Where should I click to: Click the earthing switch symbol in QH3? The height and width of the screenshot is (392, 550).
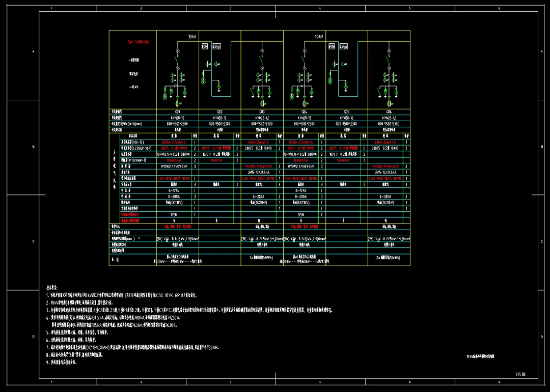click(x=253, y=91)
